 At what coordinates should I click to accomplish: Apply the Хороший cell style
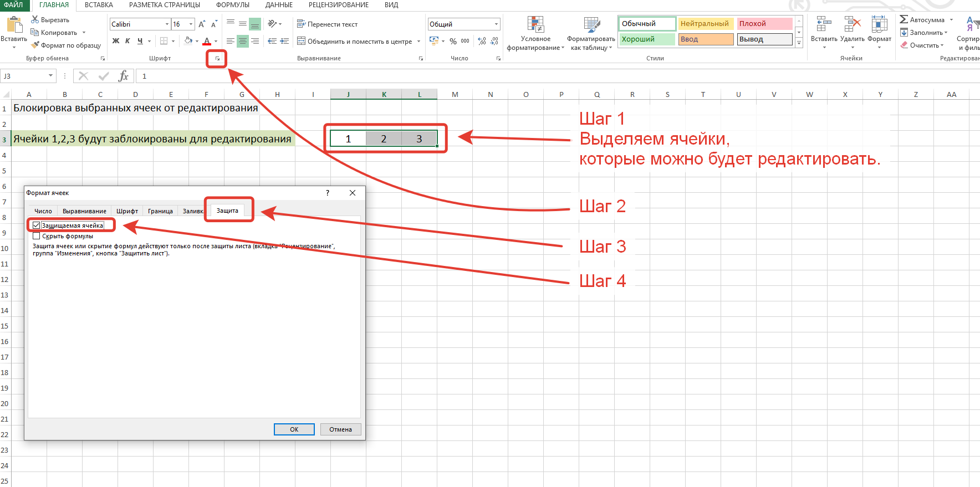tap(647, 39)
